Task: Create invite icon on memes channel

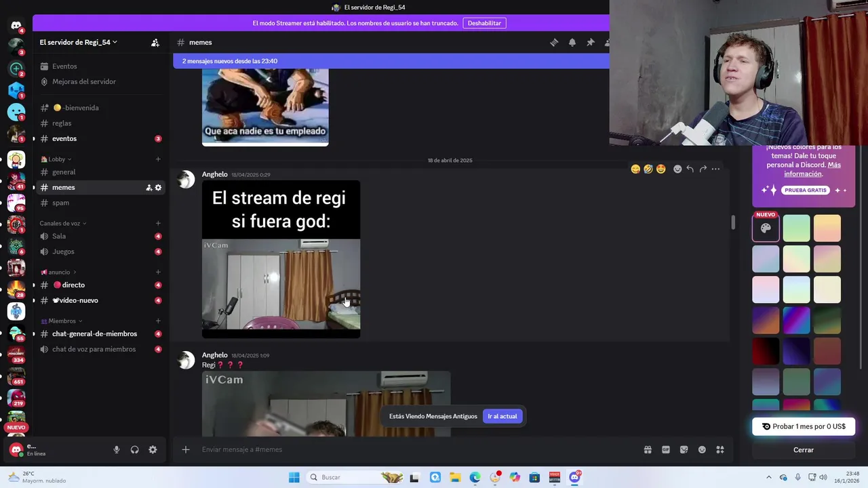Action: tap(149, 188)
